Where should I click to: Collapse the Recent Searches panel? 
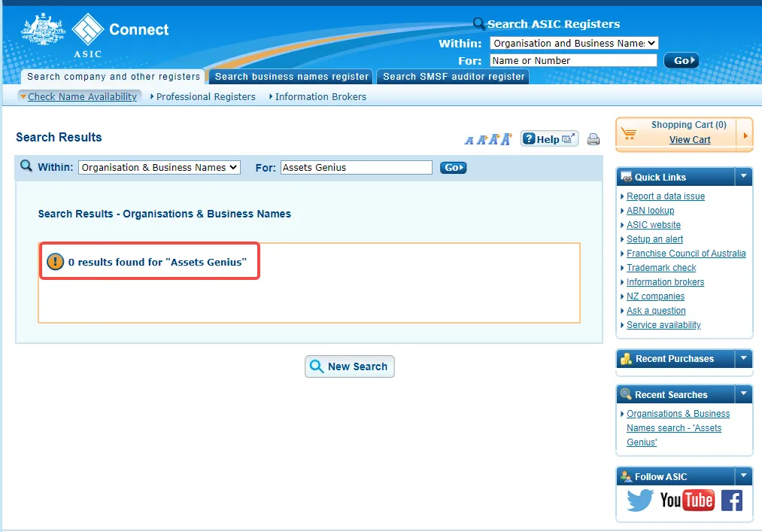[x=743, y=394]
